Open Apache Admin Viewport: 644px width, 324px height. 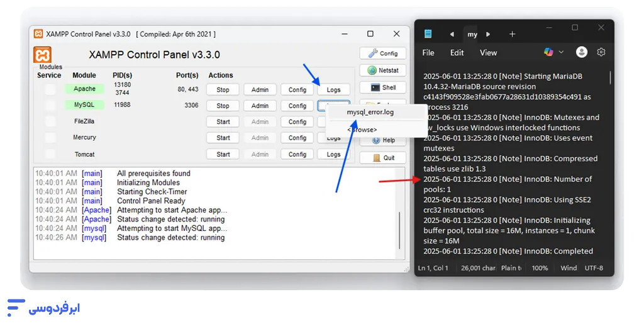pyautogui.click(x=260, y=89)
